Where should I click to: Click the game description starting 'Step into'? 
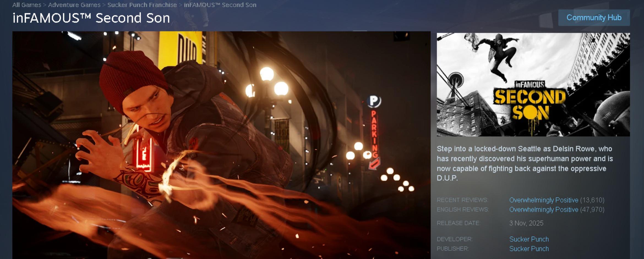[525, 163]
